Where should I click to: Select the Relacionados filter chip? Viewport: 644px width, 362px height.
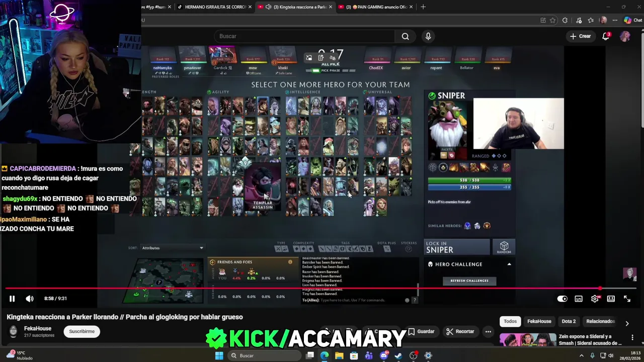point(600,321)
